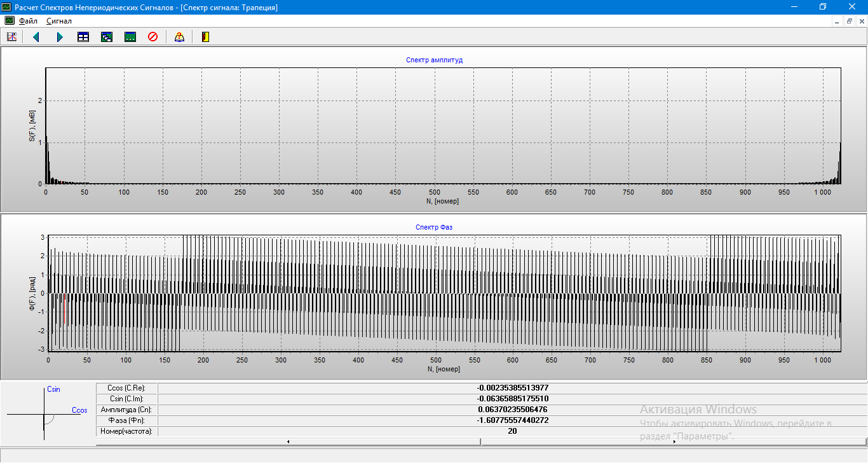This screenshot has width=868, height=463.
Task: Click the harmonic scrollbar right arrow
Action: click(674, 441)
